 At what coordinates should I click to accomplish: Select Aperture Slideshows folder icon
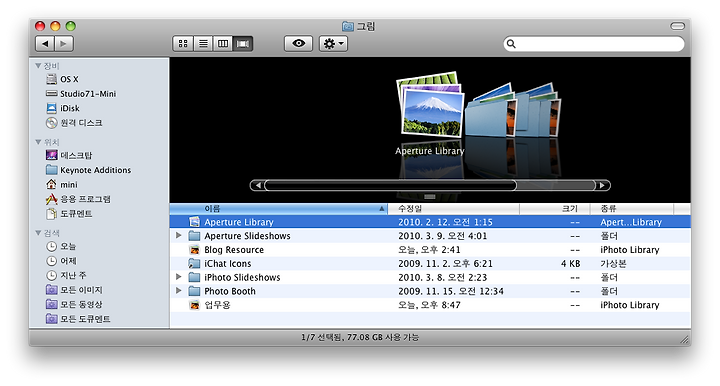point(195,236)
